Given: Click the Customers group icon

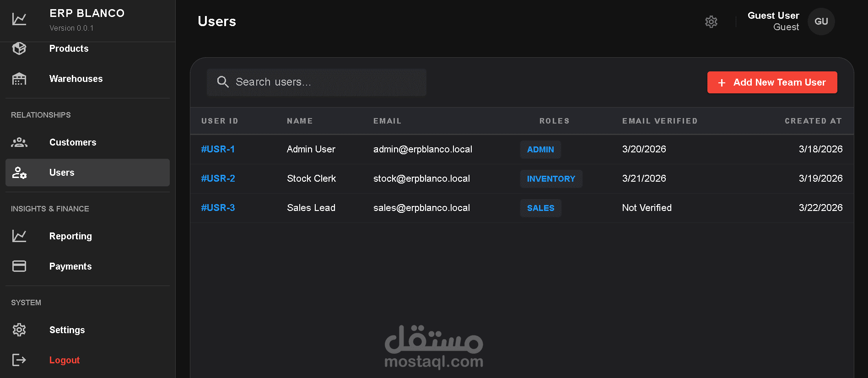Looking at the screenshot, I should pos(19,142).
